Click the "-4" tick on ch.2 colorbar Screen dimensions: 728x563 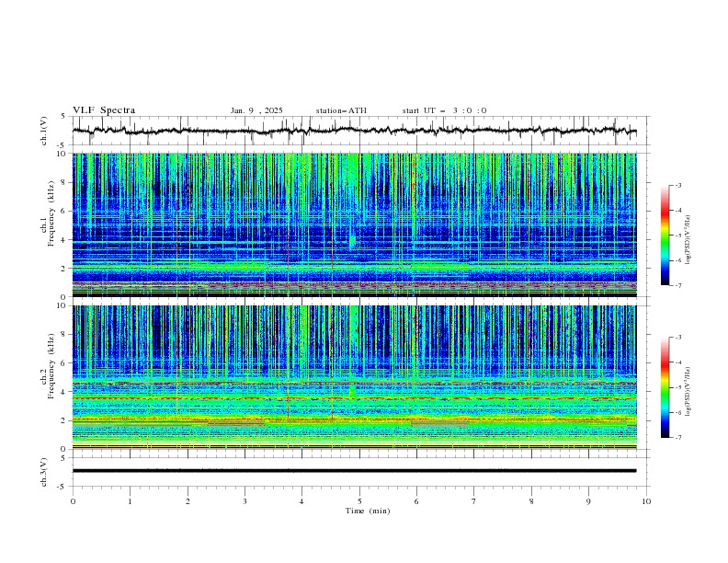[678, 362]
